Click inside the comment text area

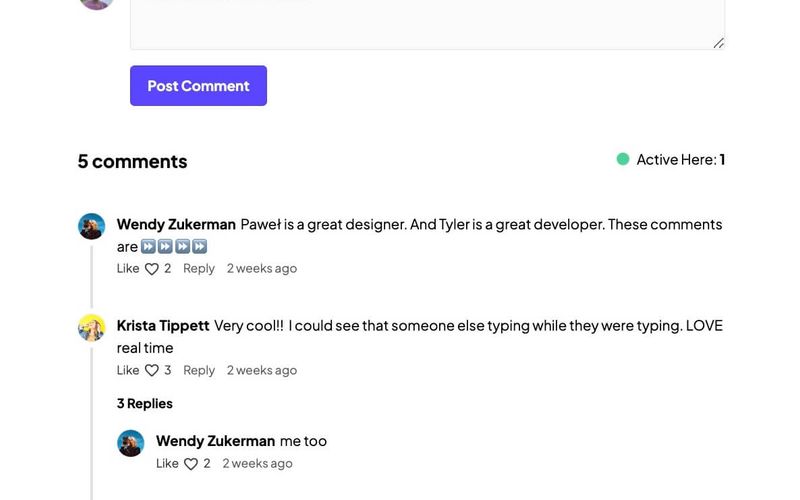(427, 22)
